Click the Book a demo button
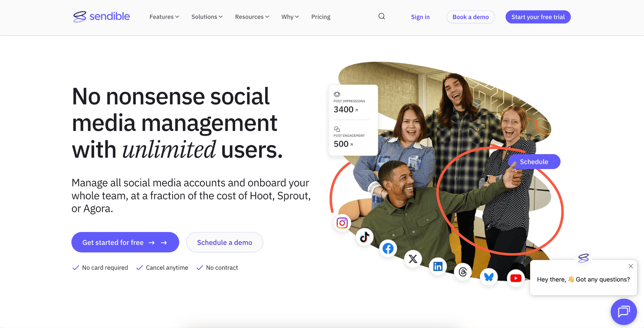The height and width of the screenshot is (328, 644). 470,17
